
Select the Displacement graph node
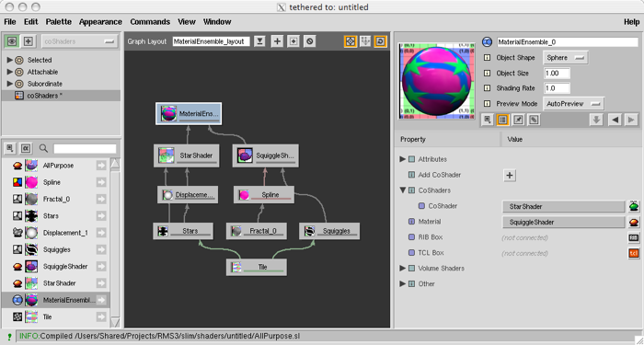pyautogui.click(x=188, y=195)
